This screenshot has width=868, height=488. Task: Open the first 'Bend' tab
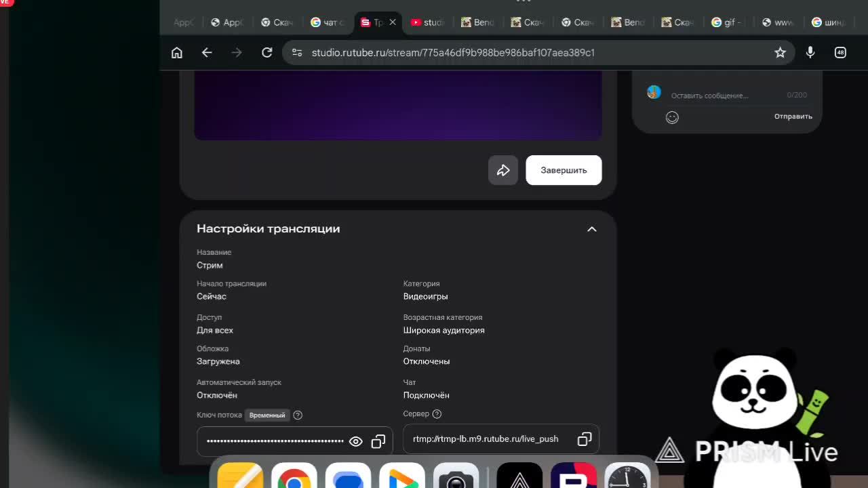[478, 22]
